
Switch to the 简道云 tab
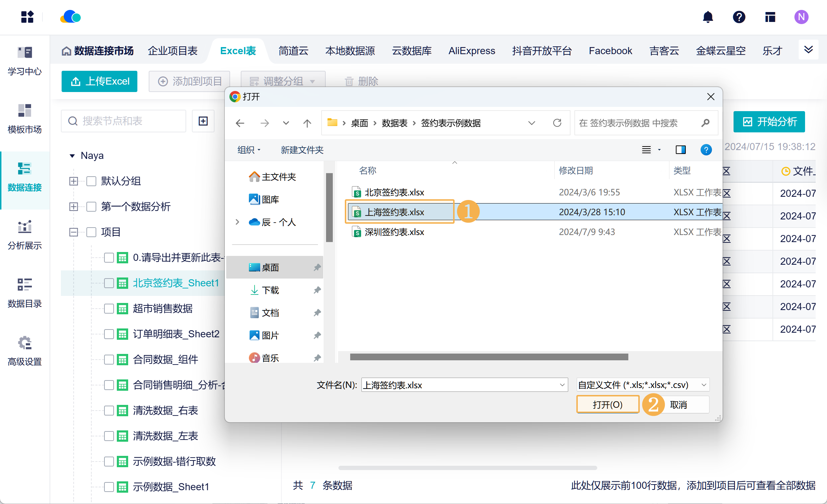pyautogui.click(x=293, y=51)
